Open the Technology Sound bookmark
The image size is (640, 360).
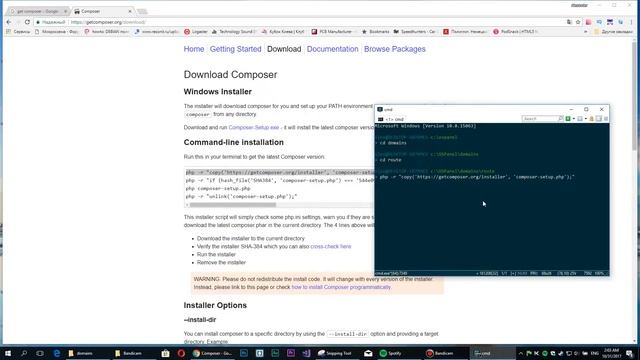(x=233, y=31)
